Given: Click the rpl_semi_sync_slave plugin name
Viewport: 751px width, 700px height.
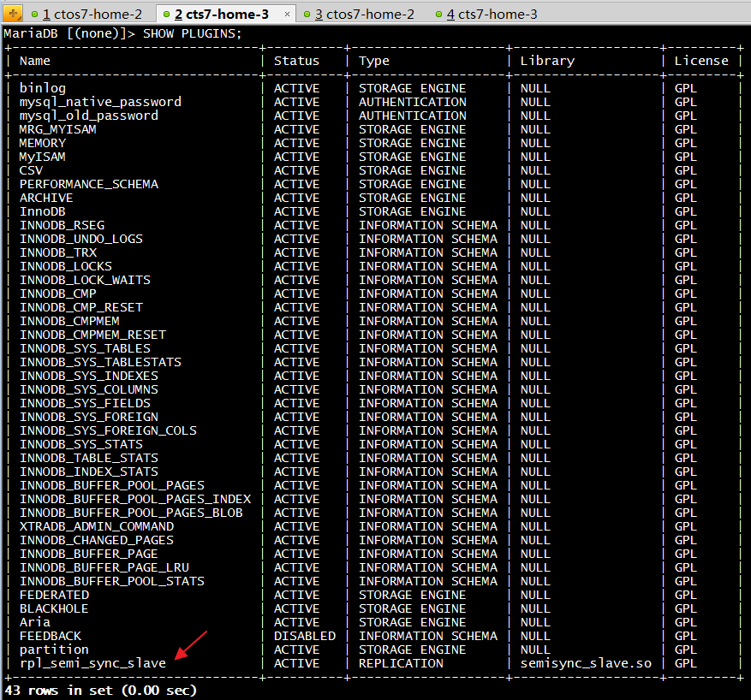Looking at the screenshot, I should pos(92,664).
